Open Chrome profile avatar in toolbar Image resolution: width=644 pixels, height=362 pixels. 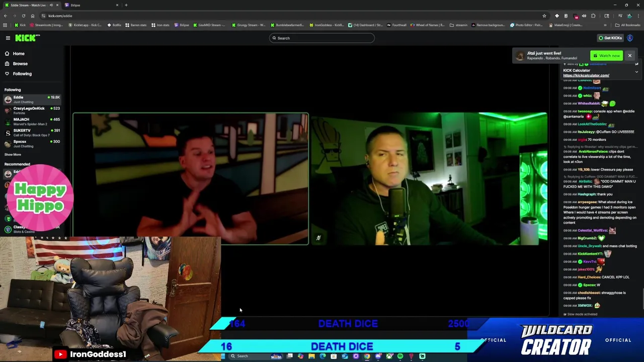point(629,16)
